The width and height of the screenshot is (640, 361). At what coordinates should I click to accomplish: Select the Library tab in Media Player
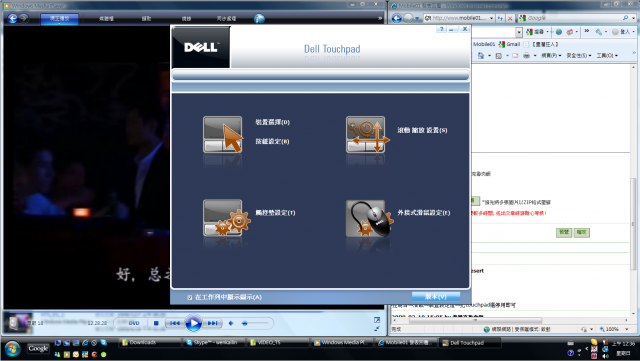tap(106, 19)
